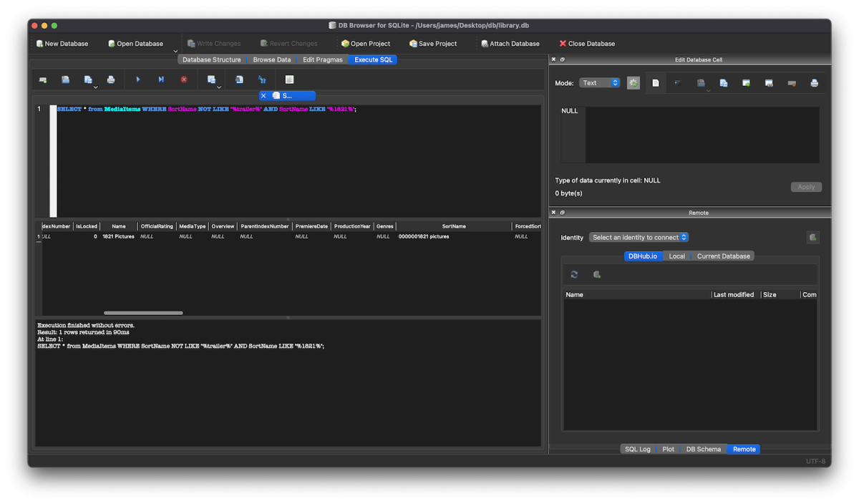Image resolution: width=859 pixels, height=504 pixels.
Task: Open the Database Structure tab
Action: [213, 59]
